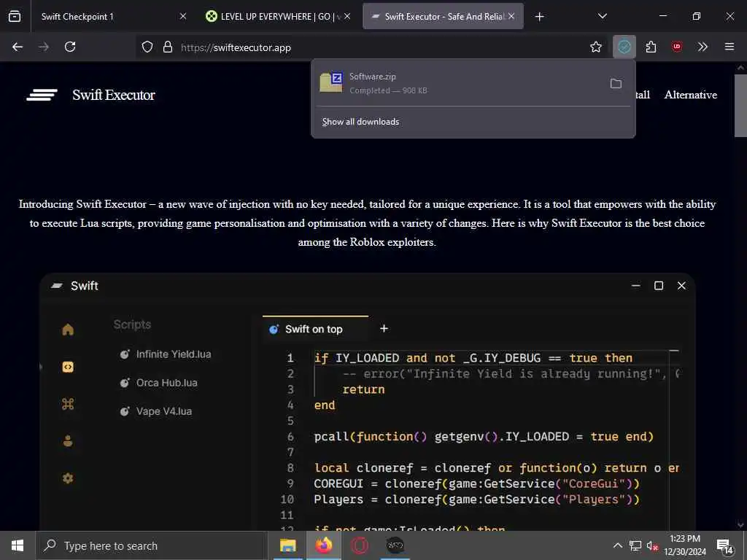Click the Firefox taskbar icon
747x560 pixels.
click(x=324, y=545)
